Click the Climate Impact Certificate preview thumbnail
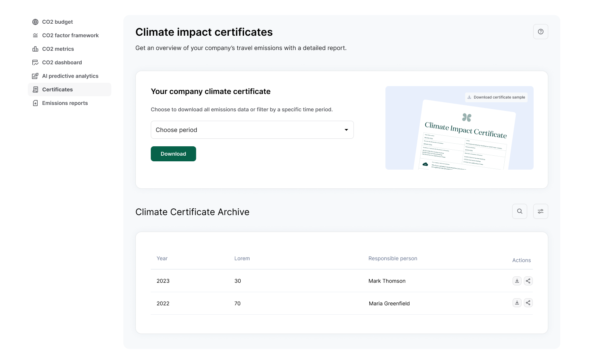590x364 pixels. pyautogui.click(x=460, y=128)
